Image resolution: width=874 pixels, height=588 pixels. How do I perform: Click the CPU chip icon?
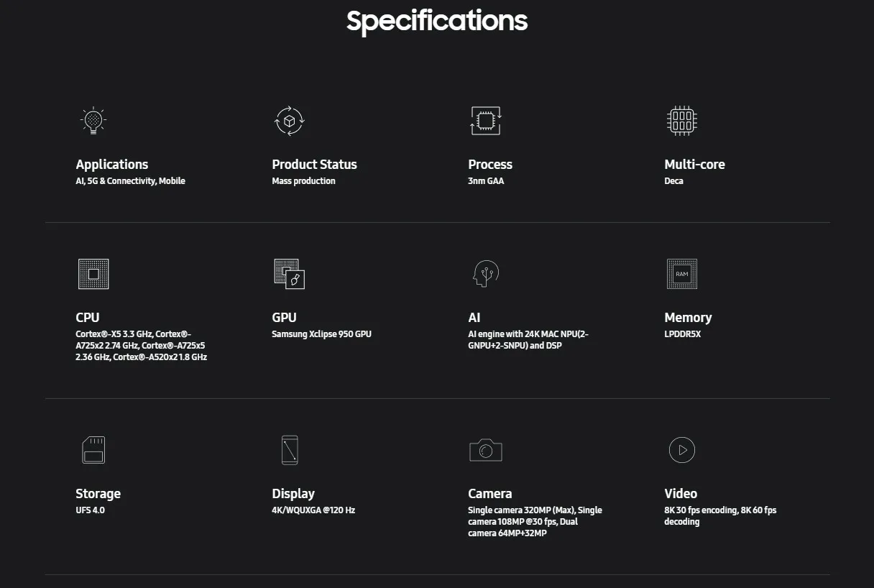click(93, 274)
